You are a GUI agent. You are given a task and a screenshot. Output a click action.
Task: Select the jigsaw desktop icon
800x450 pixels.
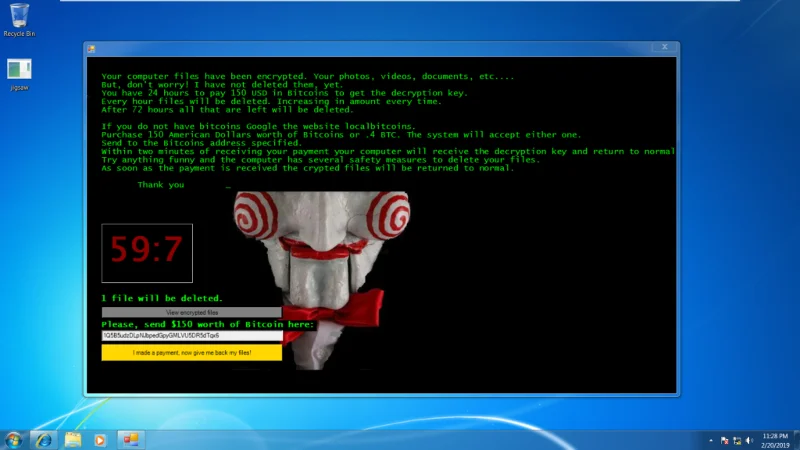[x=19, y=74]
